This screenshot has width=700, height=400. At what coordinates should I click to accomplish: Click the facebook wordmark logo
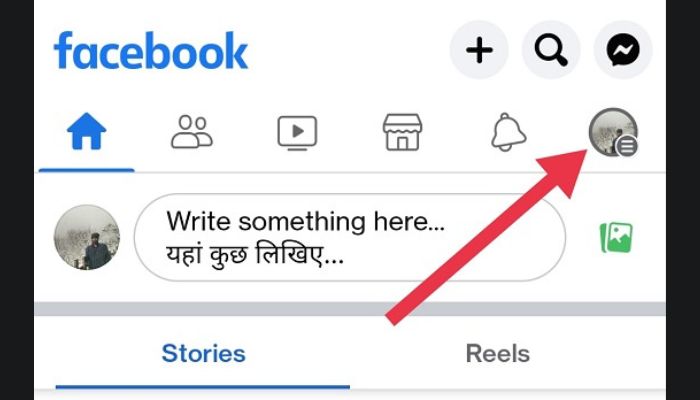point(151,50)
